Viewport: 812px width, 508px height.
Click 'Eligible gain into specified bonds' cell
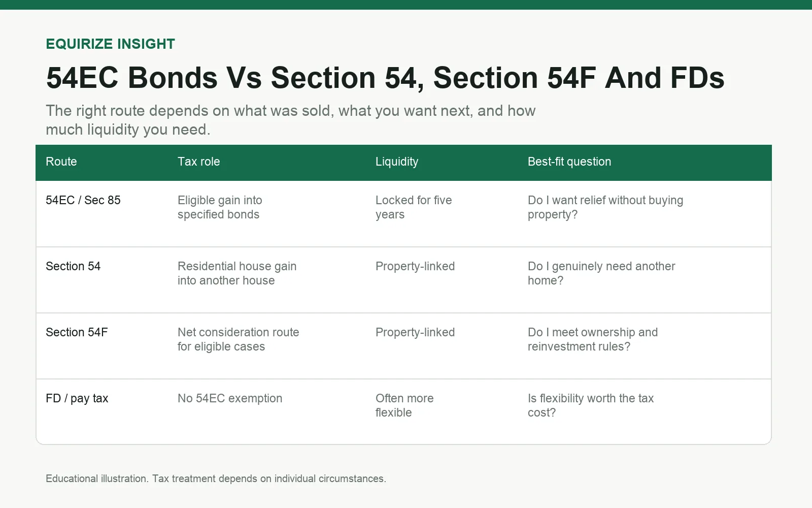click(220, 207)
